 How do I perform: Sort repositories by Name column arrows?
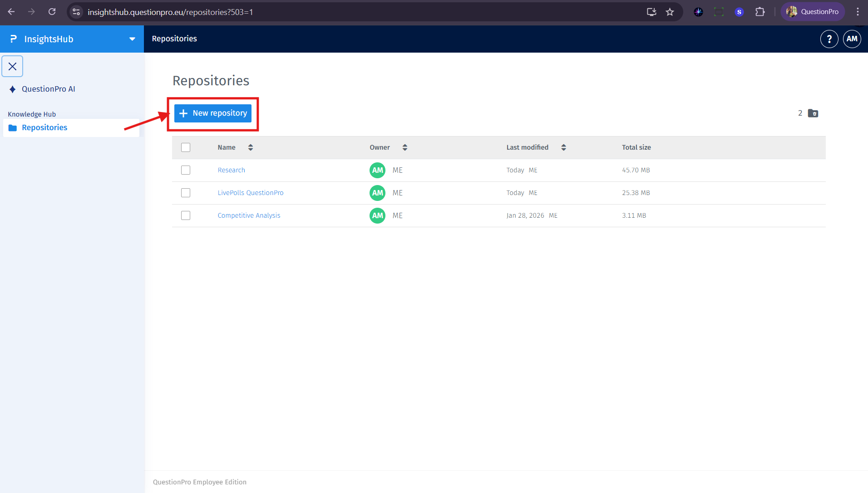coord(250,147)
